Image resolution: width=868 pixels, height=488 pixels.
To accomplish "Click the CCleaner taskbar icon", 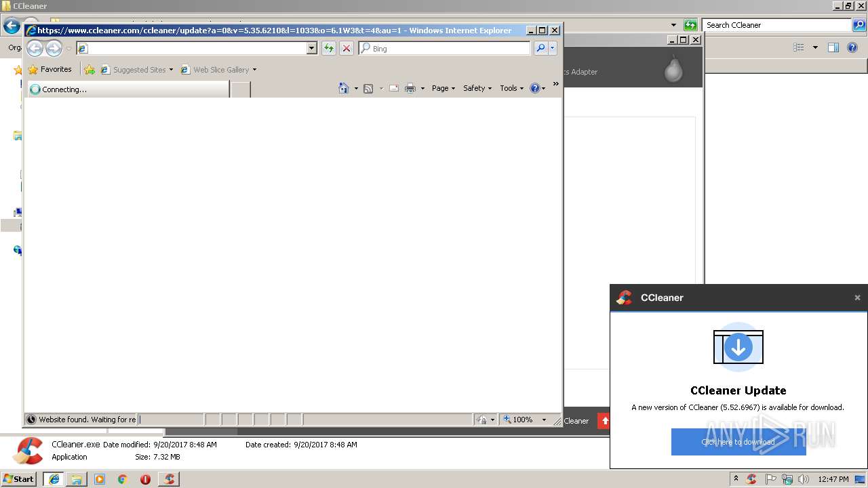I will [x=169, y=479].
